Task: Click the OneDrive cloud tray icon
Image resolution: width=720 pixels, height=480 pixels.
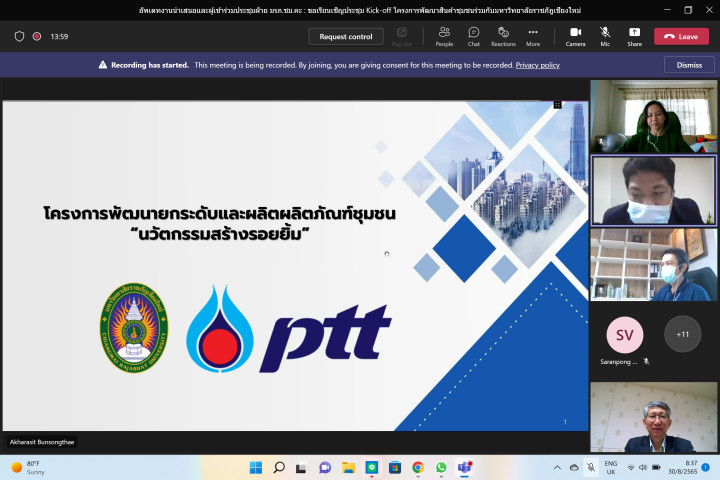Action: click(x=574, y=468)
